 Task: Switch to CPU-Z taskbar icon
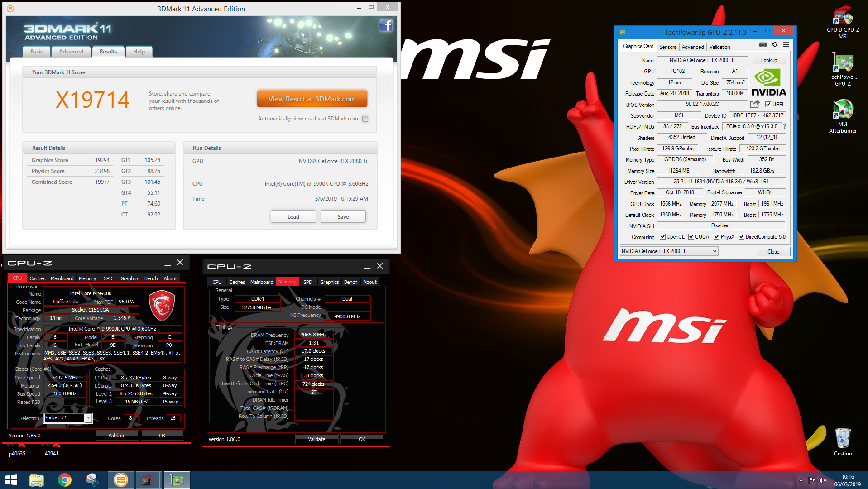[x=148, y=480]
